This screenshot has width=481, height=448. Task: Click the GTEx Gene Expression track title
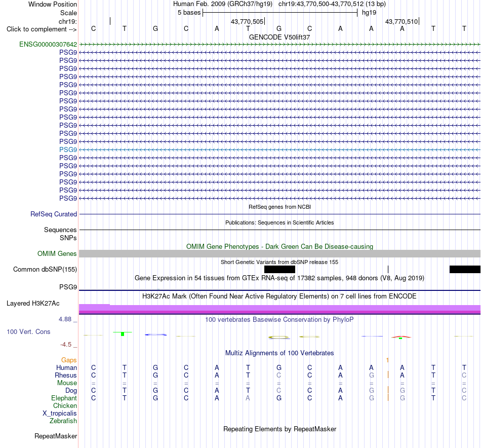pos(279,278)
